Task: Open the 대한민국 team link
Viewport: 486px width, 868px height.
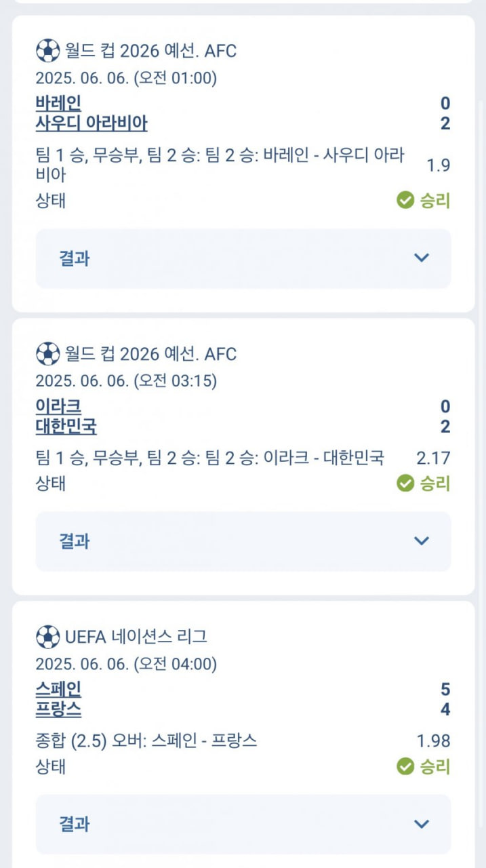Action: 66,427
